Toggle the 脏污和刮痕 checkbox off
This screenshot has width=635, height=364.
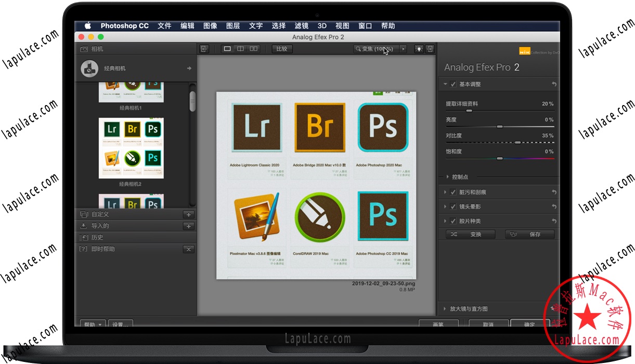[452, 192]
